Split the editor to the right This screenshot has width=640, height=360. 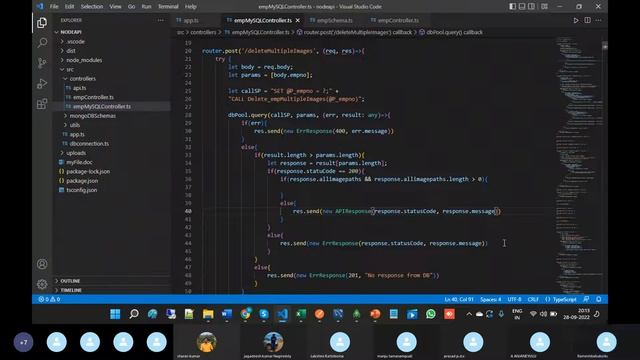pos(587,20)
